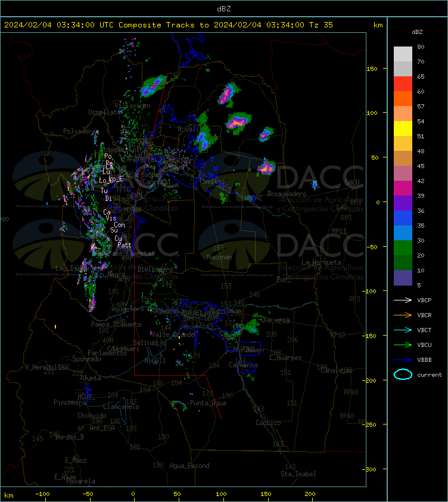The image size is (448, 502).
Task: Click the white VBCP arrow legend icon
Action: (403, 300)
